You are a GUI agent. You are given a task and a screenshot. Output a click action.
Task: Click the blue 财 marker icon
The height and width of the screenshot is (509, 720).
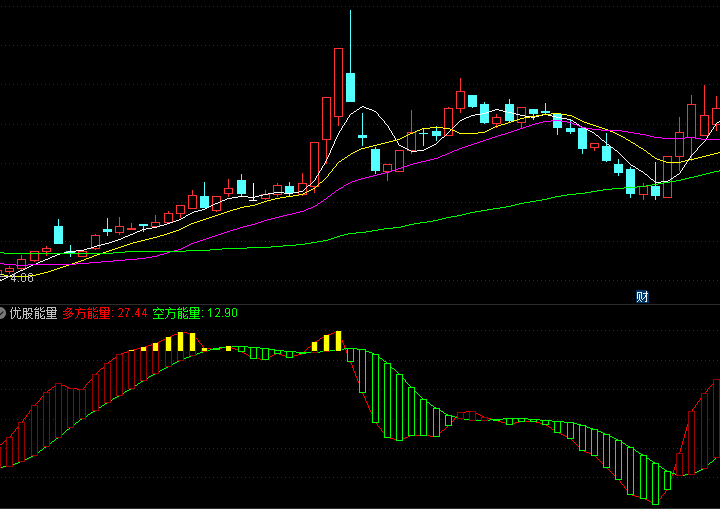tap(642, 297)
